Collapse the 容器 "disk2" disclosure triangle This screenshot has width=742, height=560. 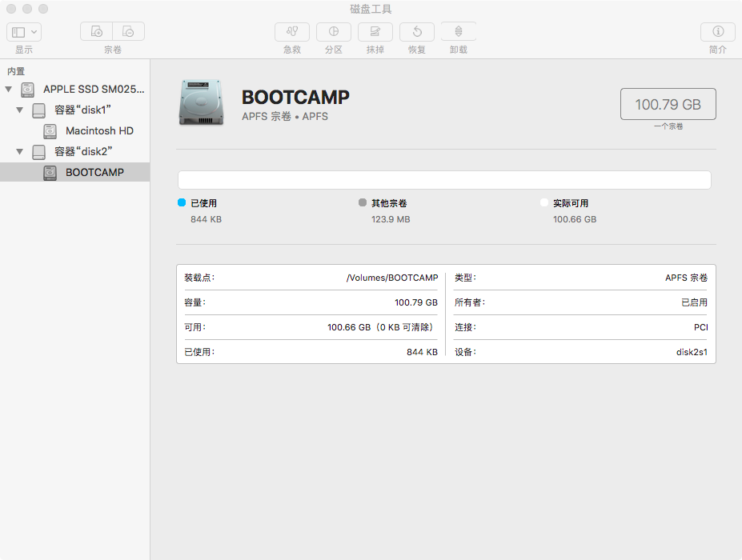pyautogui.click(x=20, y=152)
